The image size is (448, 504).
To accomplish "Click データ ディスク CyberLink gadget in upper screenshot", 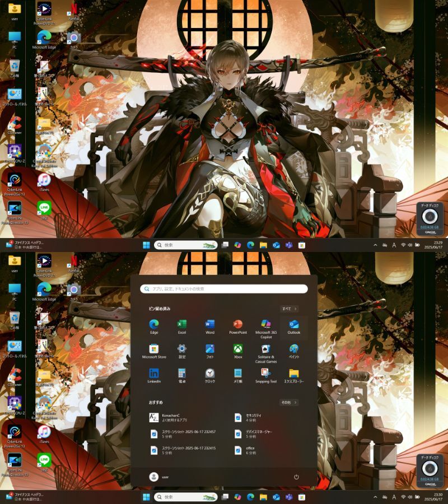I will click(430, 219).
